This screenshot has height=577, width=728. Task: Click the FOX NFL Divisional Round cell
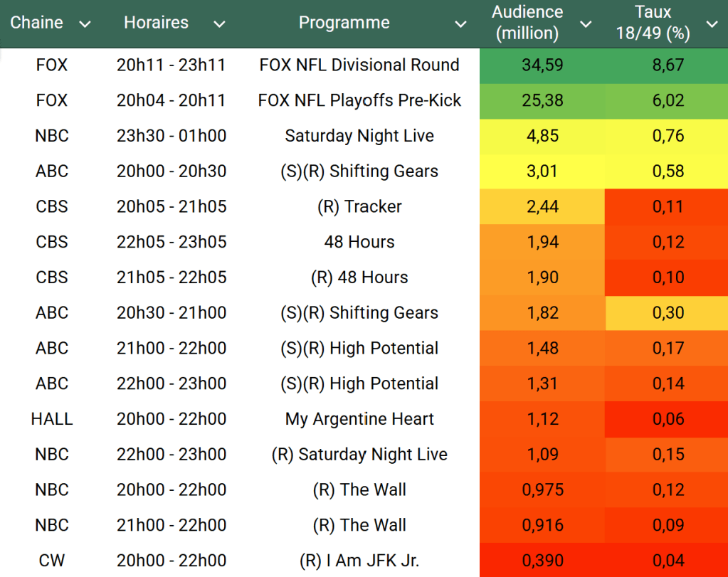click(x=359, y=65)
